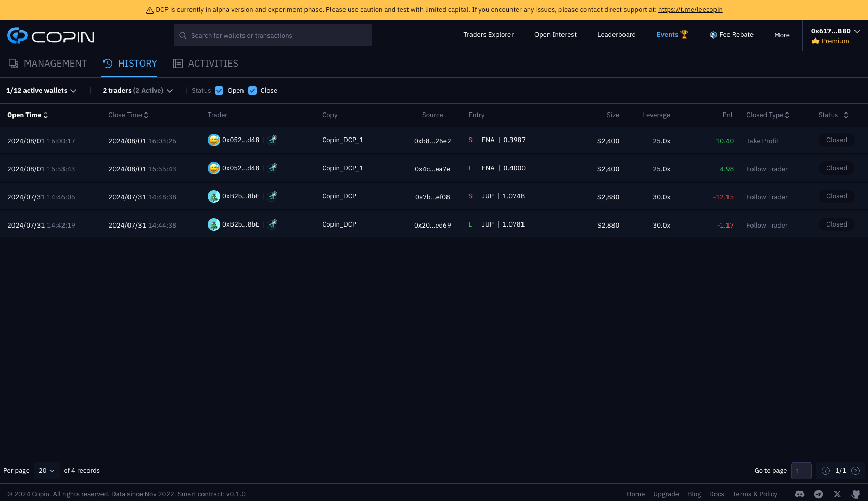
Task: Click the Activities list icon
Action: 178,64
